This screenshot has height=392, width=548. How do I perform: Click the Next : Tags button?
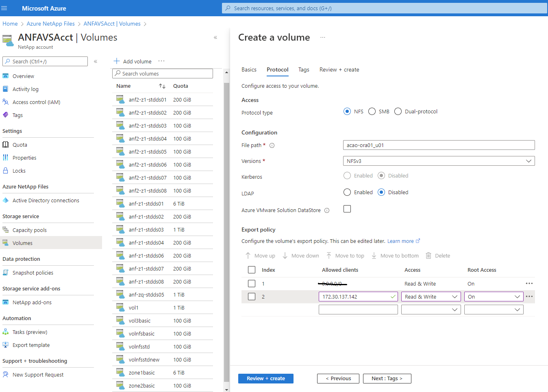(x=387, y=379)
